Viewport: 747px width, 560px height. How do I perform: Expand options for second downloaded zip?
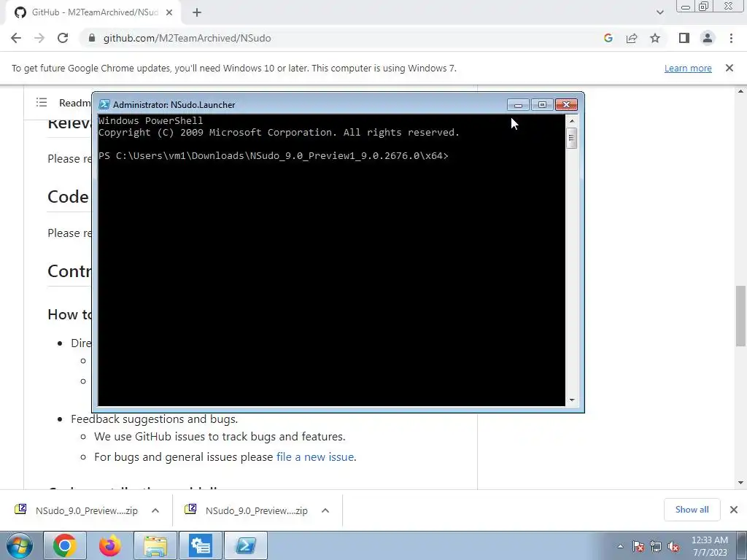[325, 510]
